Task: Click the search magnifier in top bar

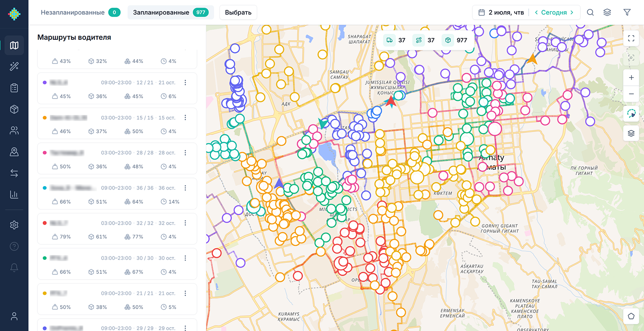Action: [x=590, y=12]
